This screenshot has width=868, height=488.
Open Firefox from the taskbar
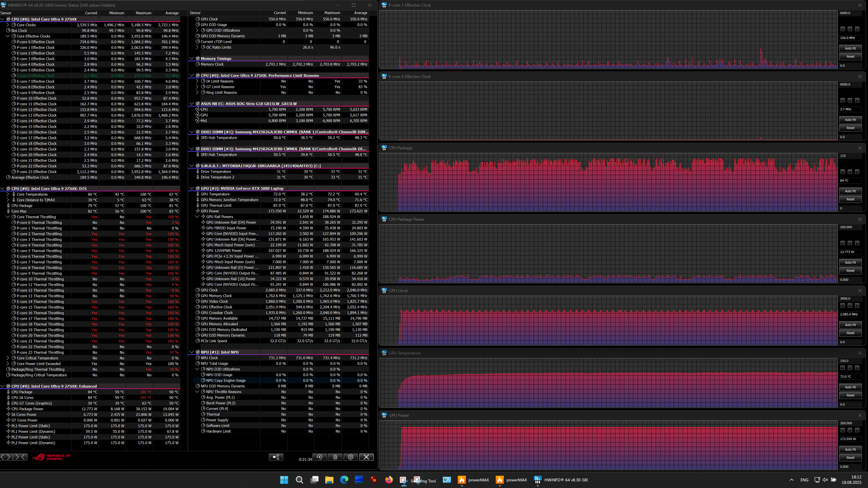click(389, 480)
